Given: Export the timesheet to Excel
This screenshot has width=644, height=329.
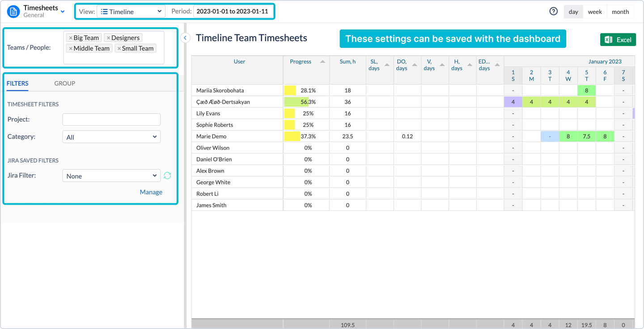Looking at the screenshot, I should coord(618,40).
